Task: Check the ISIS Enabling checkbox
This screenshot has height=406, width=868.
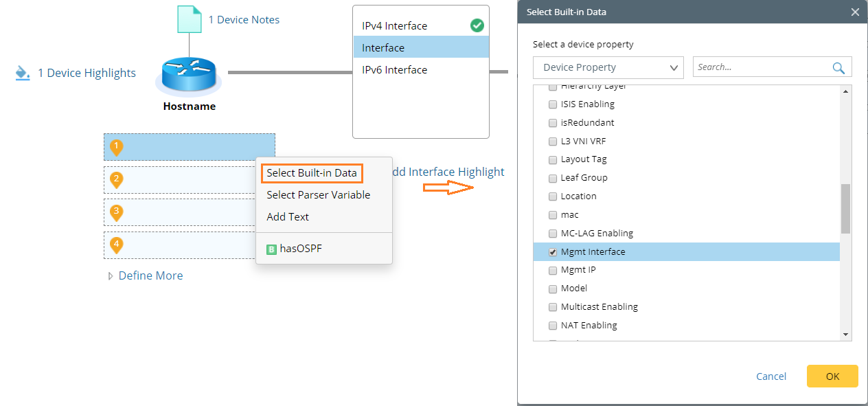Action: point(553,104)
